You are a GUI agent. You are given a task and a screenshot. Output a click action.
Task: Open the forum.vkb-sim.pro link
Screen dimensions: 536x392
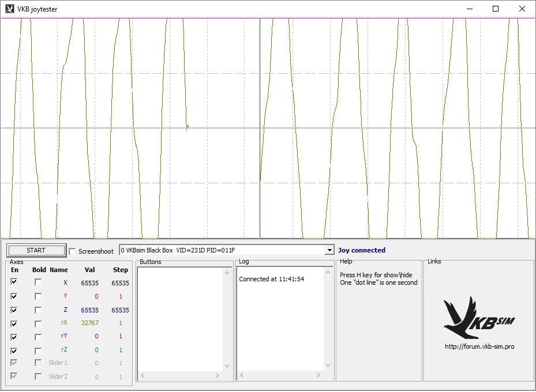(x=479, y=346)
